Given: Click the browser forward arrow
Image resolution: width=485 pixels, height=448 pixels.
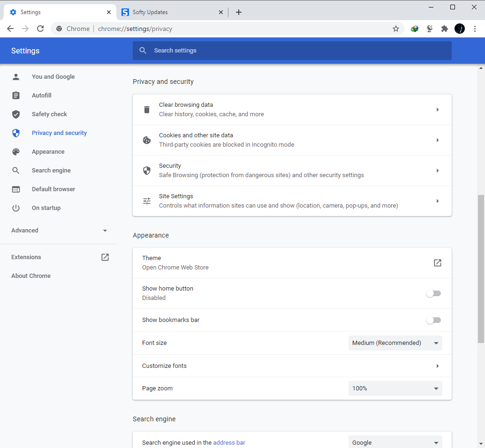Looking at the screenshot, I should point(25,29).
